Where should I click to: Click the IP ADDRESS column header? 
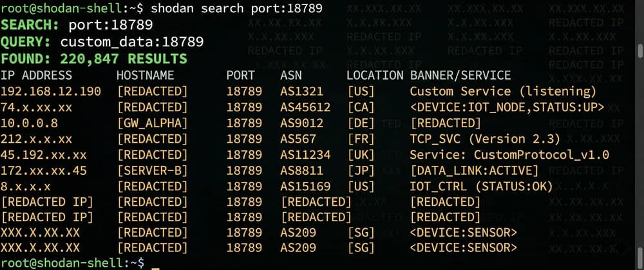(x=36, y=75)
